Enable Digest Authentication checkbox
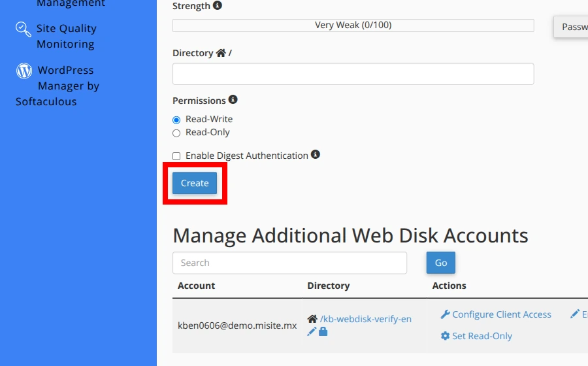This screenshot has width=588, height=366. pos(176,156)
